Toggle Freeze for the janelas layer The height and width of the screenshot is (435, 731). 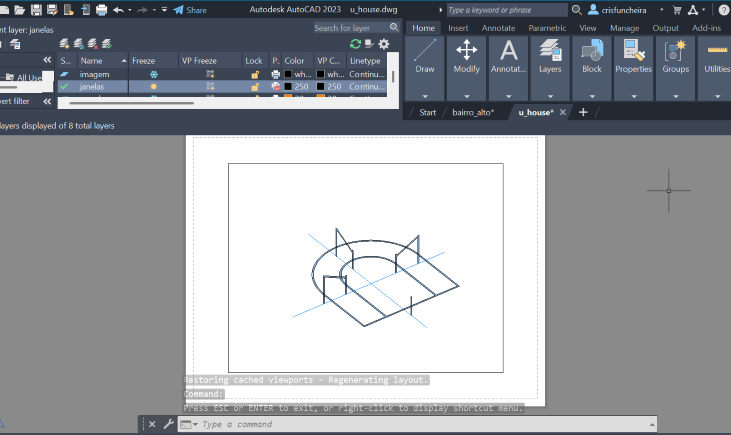(153, 87)
